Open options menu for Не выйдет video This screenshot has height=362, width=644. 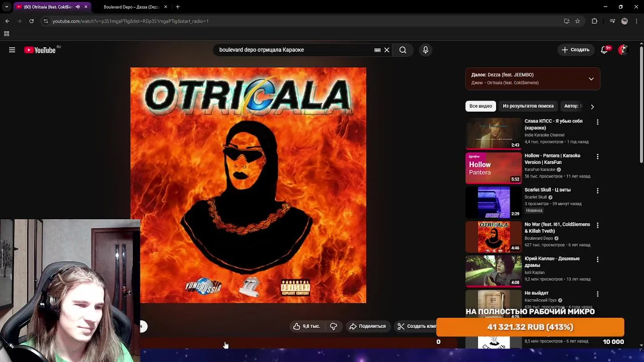[x=597, y=294]
